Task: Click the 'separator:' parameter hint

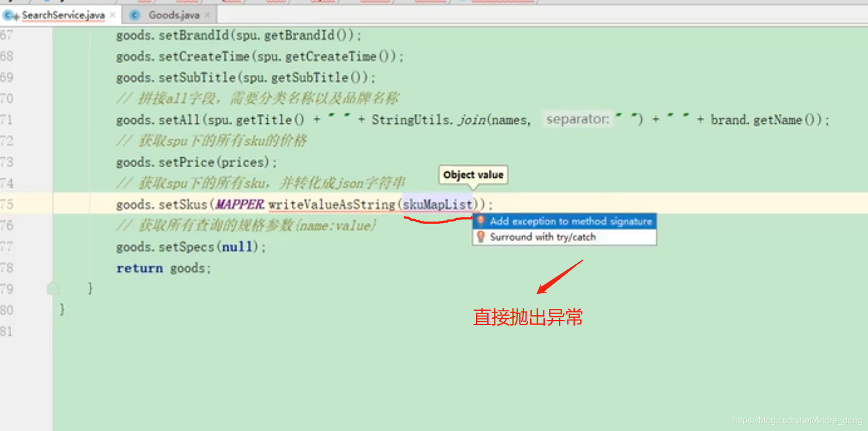Action: [578, 120]
